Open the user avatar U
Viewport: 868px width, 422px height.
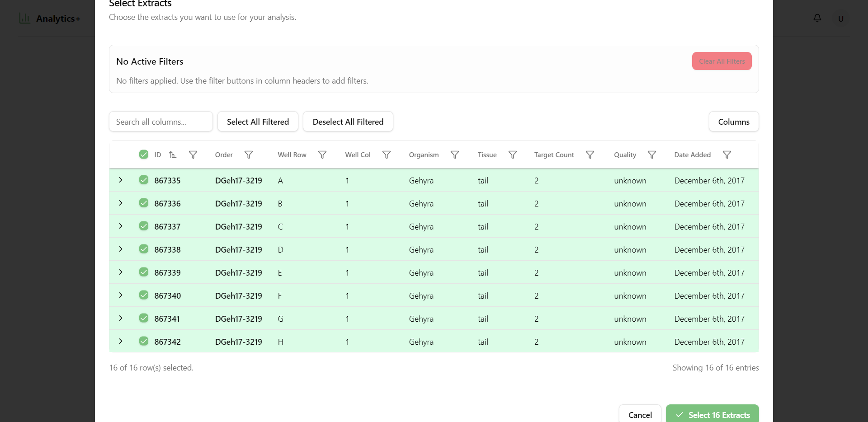[841, 19]
